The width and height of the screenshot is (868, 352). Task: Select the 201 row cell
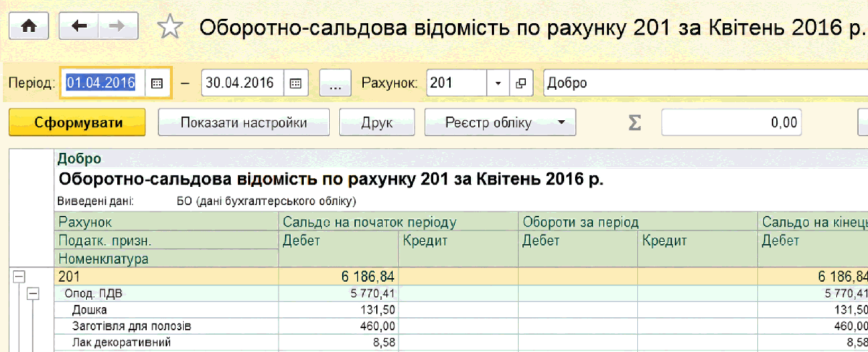click(x=166, y=277)
